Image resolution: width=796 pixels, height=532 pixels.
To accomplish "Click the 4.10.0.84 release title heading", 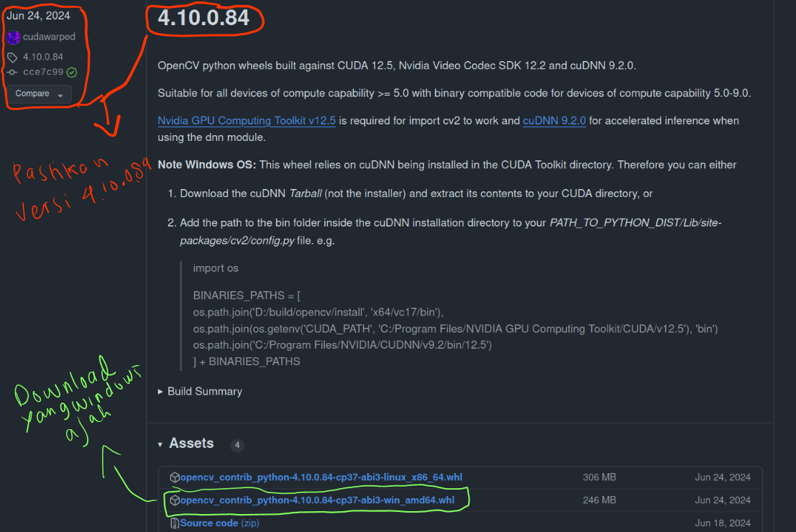I will (203, 18).
